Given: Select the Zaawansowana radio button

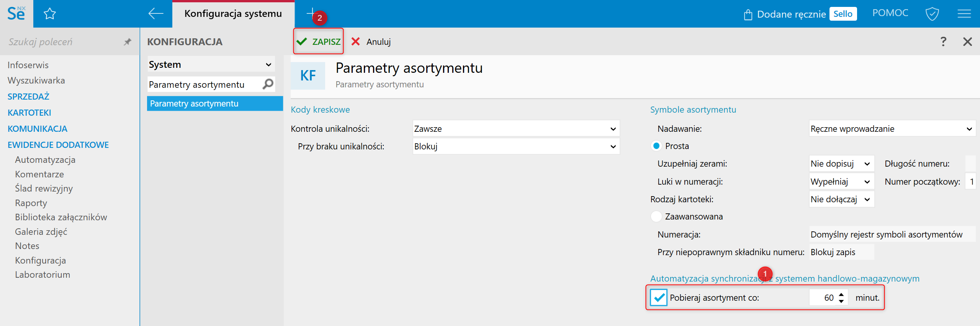Looking at the screenshot, I should click(x=656, y=216).
